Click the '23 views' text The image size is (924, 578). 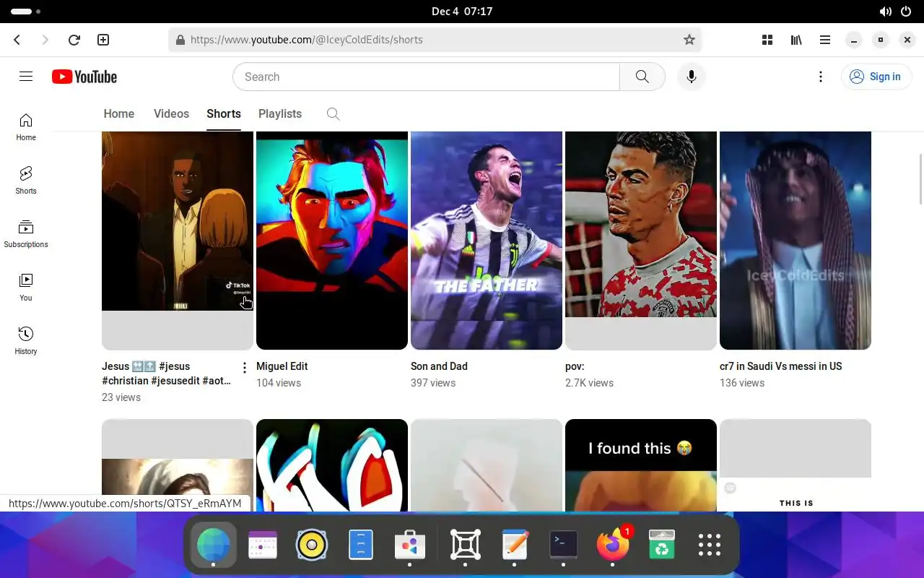(121, 397)
